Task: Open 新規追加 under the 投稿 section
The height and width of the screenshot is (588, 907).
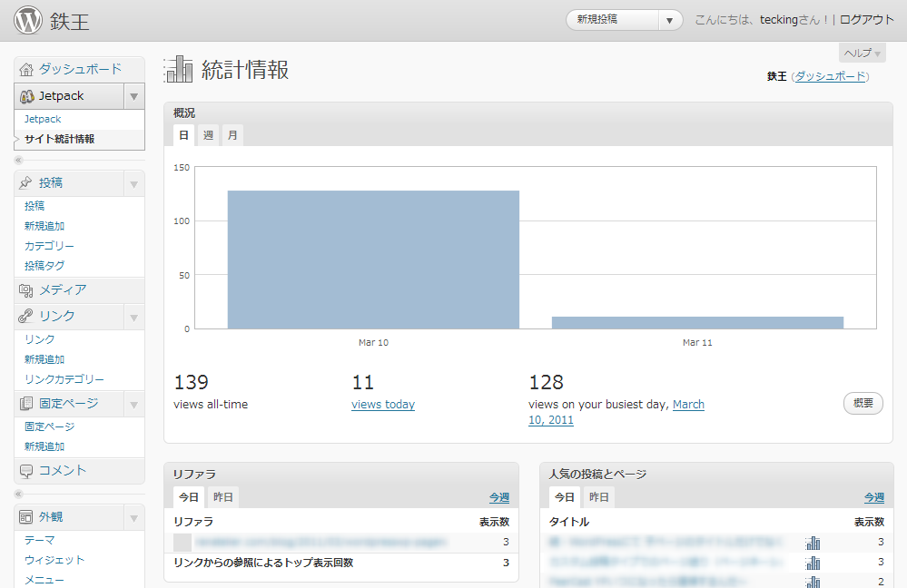Action: click(x=44, y=226)
